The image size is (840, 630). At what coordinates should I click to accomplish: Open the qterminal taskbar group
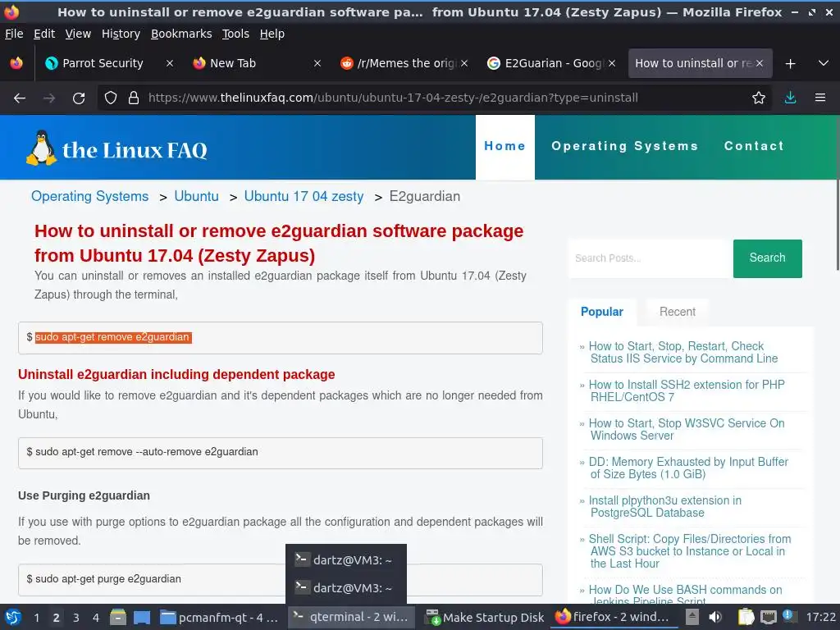[351, 618]
